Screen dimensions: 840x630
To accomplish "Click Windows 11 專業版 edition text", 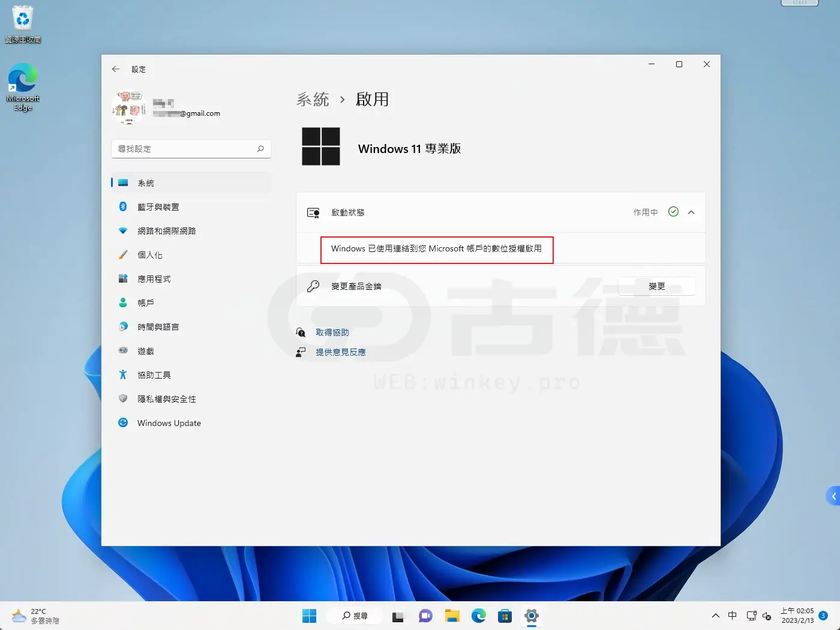I will click(409, 149).
